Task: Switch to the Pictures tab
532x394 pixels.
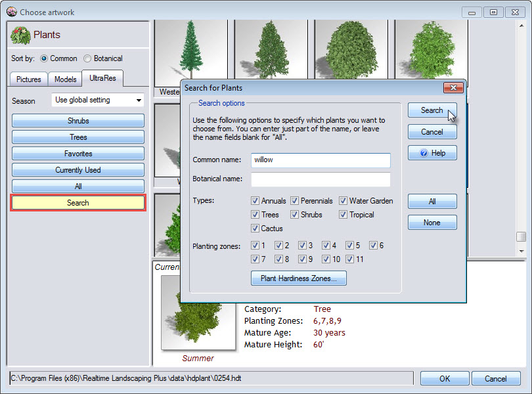Action: [29, 79]
